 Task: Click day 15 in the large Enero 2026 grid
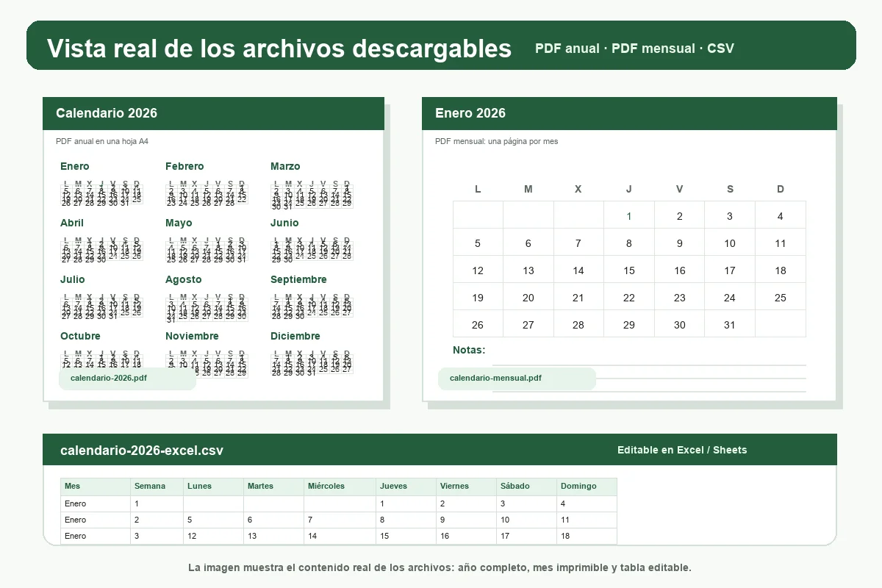(629, 270)
